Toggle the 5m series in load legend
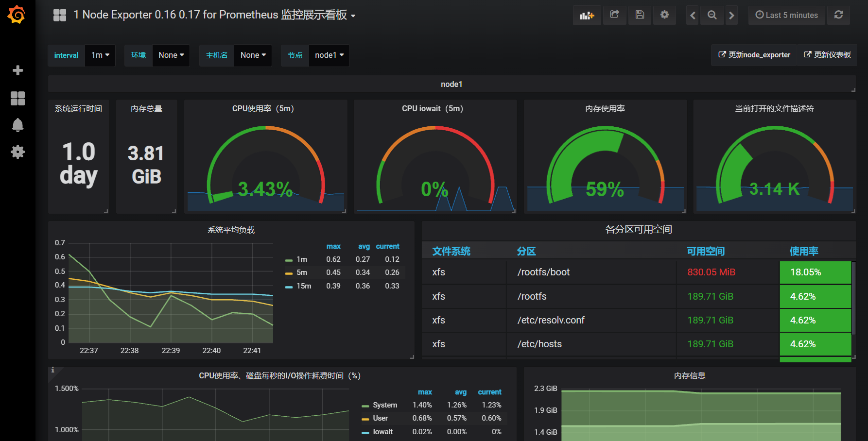 (302, 272)
